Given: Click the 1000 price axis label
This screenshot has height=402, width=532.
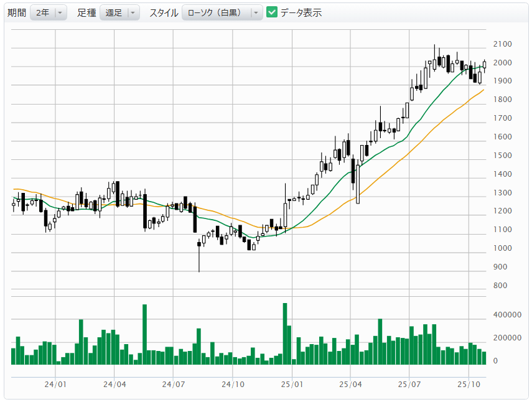Looking at the screenshot, I should coord(502,248).
